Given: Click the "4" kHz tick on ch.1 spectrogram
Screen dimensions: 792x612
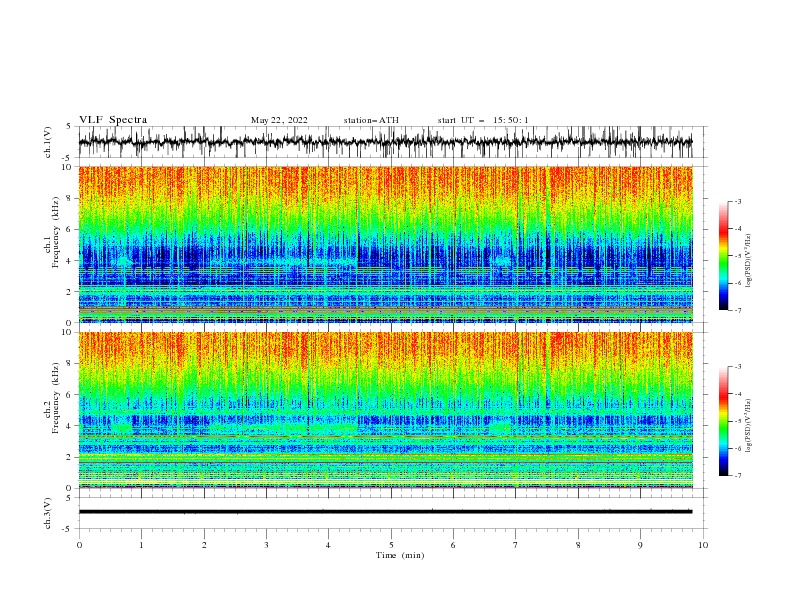Looking at the screenshot, I should pyautogui.click(x=69, y=261).
